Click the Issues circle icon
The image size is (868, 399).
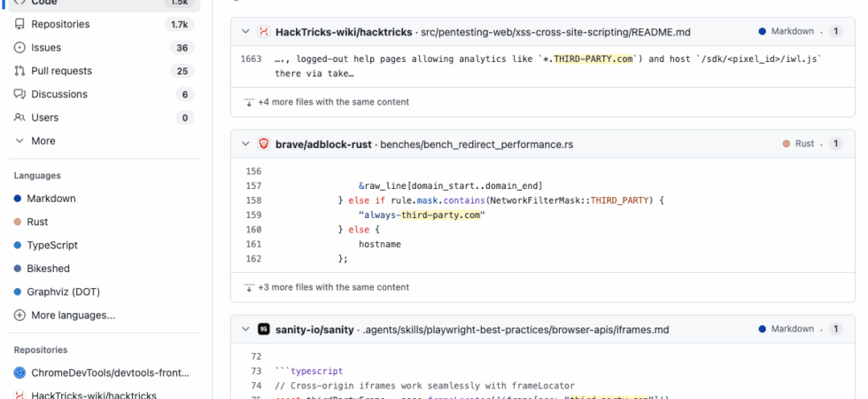coord(19,48)
